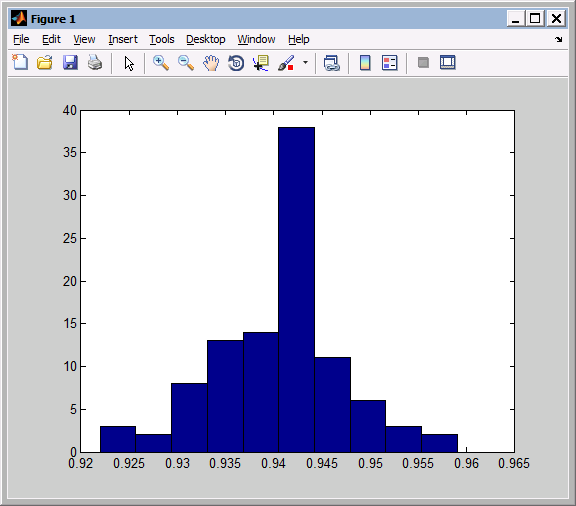This screenshot has height=506, width=576.
Task: Select the histogram bar of height 11
Action: coord(332,405)
